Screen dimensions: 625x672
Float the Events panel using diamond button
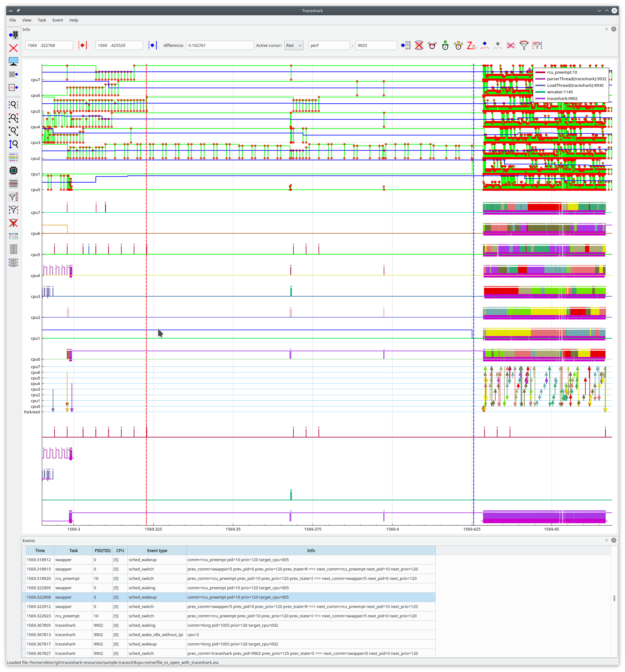click(606, 540)
